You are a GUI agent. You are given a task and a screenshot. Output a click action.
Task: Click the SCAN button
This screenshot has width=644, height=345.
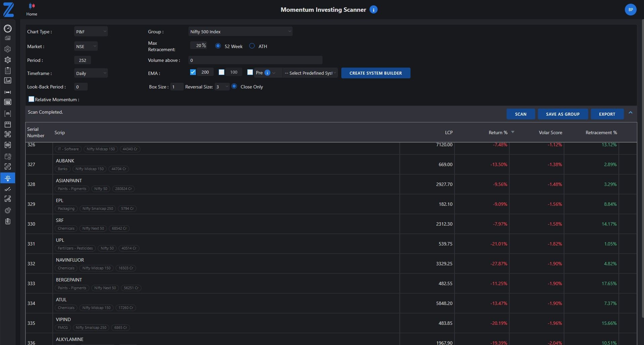520,114
